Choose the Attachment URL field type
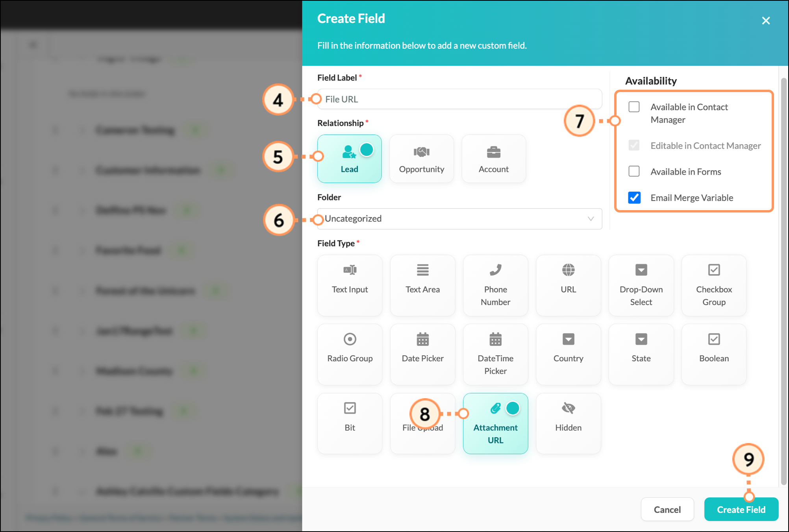The image size is (789, 532). coord(495,423)
